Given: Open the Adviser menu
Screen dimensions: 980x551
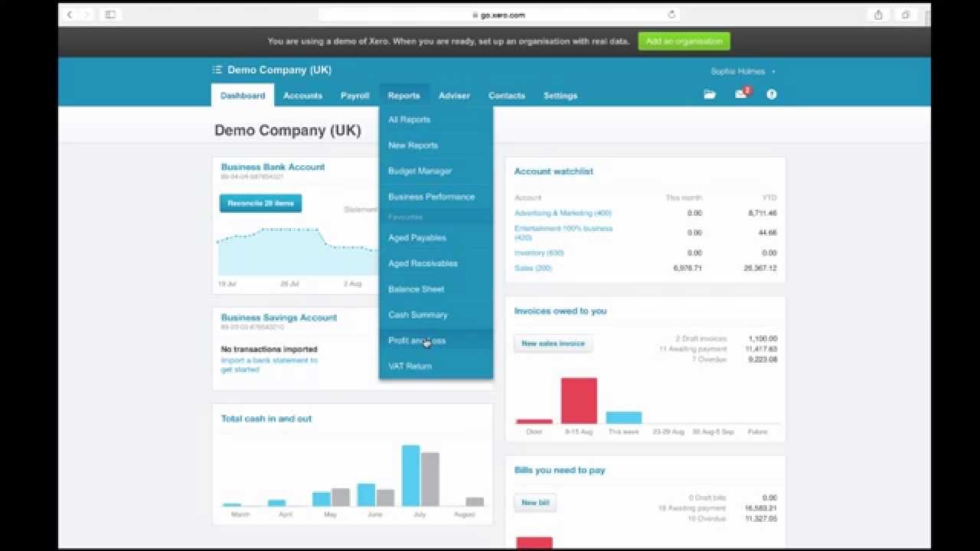Looking at the screenshot, I should pos(454,96).
